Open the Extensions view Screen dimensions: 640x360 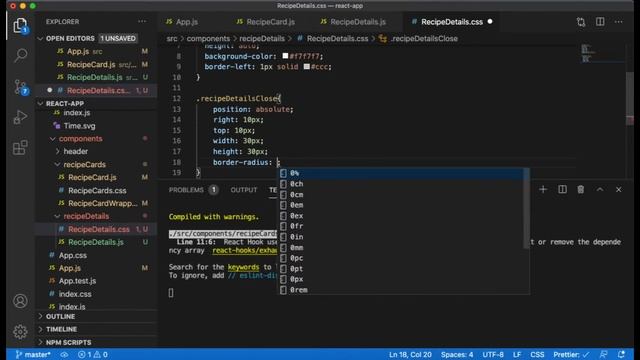[20, 147]
